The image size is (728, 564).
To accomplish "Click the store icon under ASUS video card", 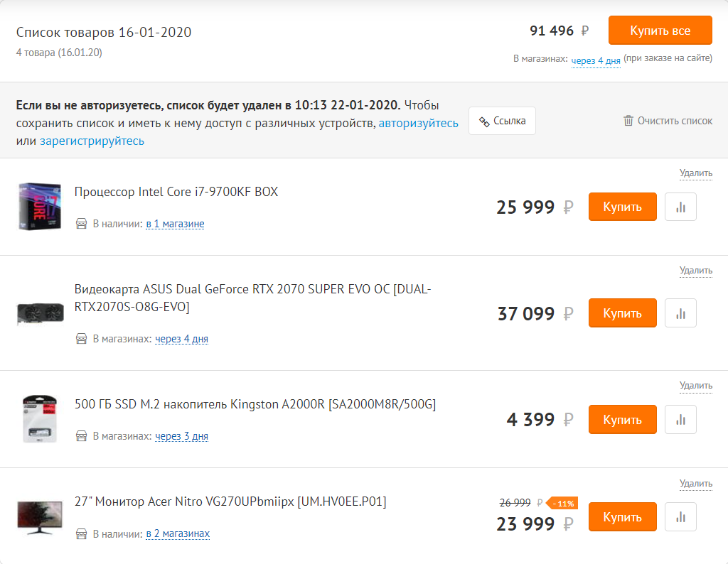I will point(82,339).
